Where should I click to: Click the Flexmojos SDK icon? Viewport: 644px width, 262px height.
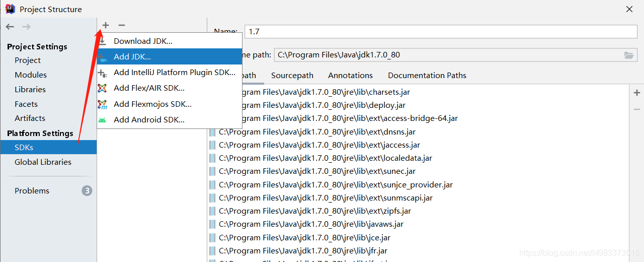(102, 104)
